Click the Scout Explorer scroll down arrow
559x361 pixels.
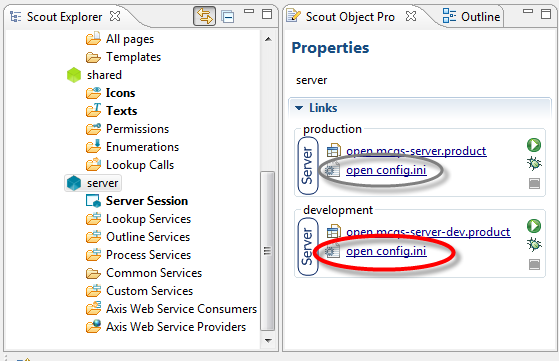[268, 341]
